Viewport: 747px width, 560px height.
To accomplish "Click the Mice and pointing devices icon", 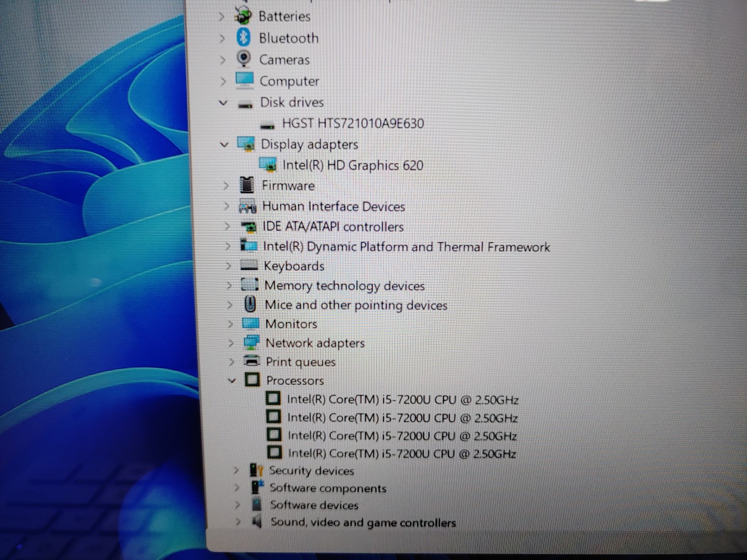I will click(250, 304).
